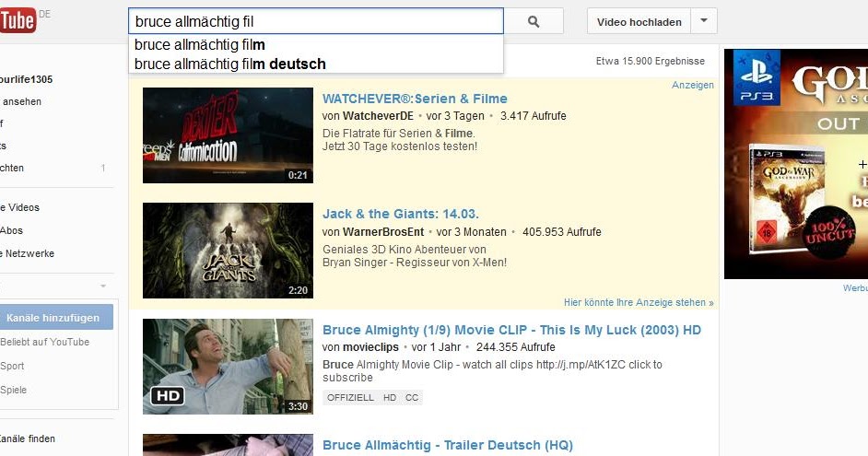Open the Netzwerke sidebar item
The width and height of the screenshot is (868, 456).
pyautogui.click(x=28, y=253)
